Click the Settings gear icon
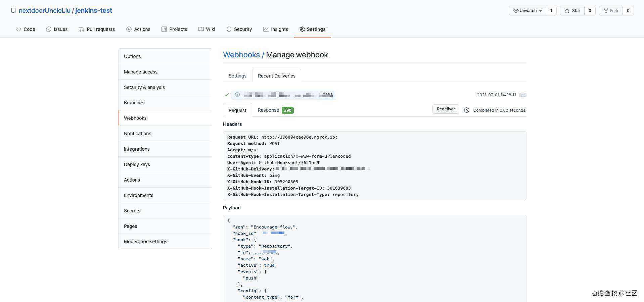The height and width of the screenshot is (302, 644). pos(302,29)
